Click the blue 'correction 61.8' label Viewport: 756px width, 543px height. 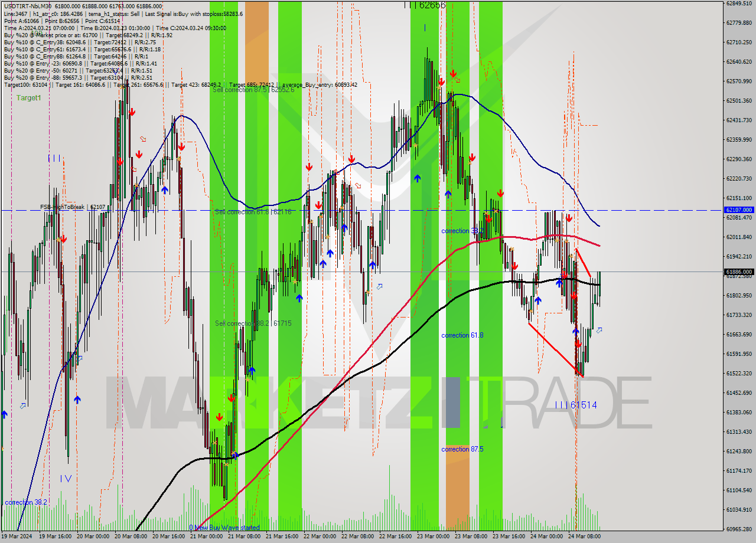coord(462,335)
